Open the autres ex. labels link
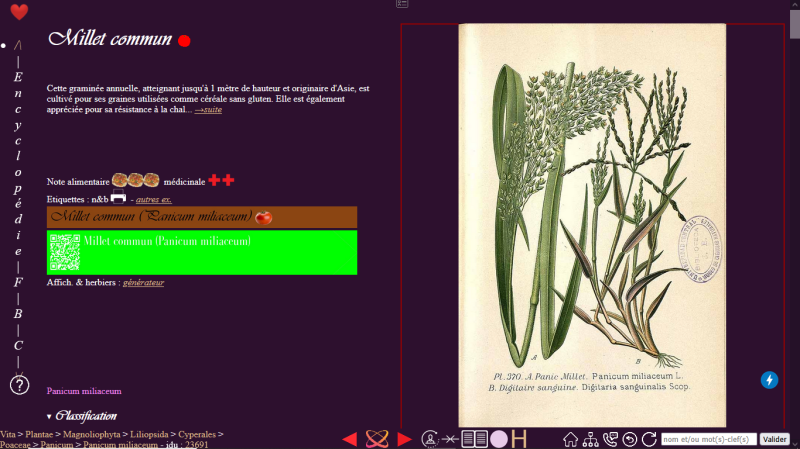The width and height of the screenshot is (800, 449). [154, 199]
